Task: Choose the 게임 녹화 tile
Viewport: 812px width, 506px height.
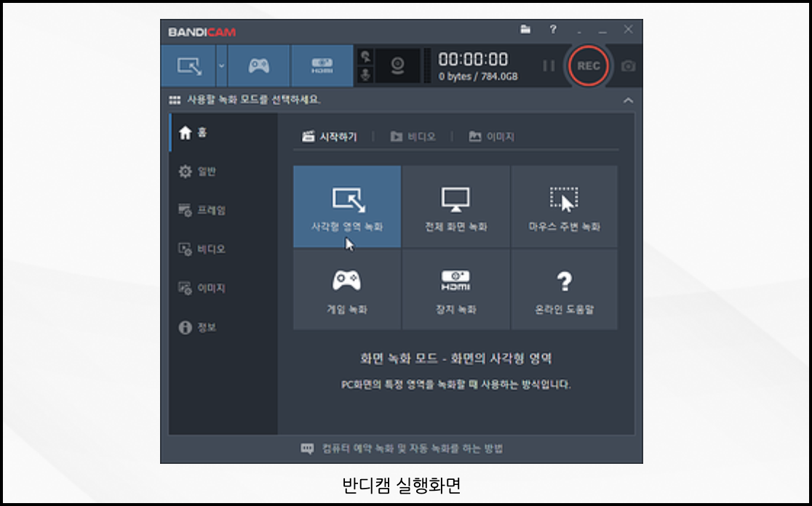Action: click(347, 290)
